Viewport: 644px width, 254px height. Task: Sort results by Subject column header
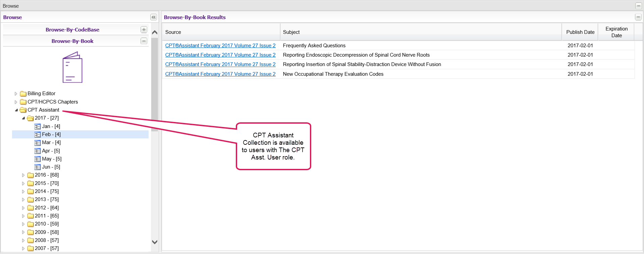coord(291,32)
